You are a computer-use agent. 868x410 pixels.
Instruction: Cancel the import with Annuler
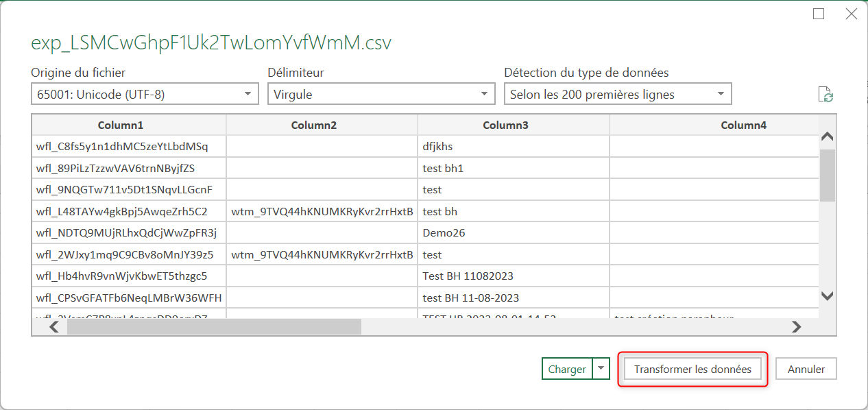pyautogui.click(x=806, y=369)
